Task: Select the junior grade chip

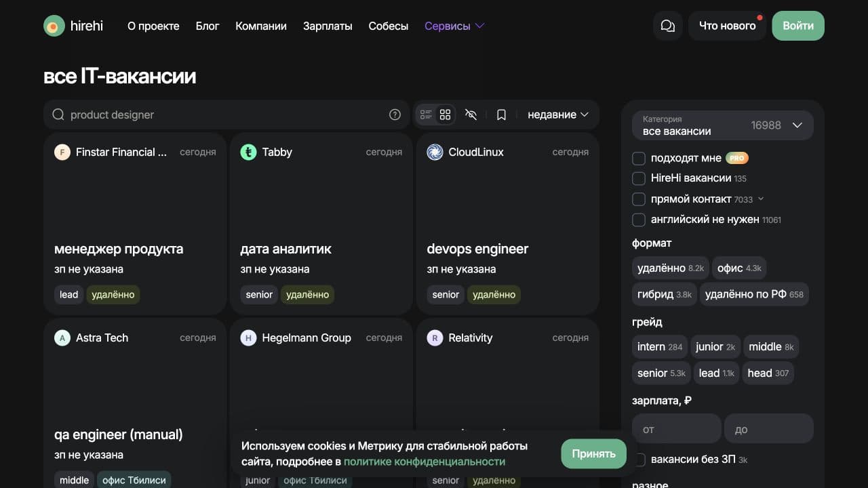Action: pyautogui.click(x=715, y=346)
